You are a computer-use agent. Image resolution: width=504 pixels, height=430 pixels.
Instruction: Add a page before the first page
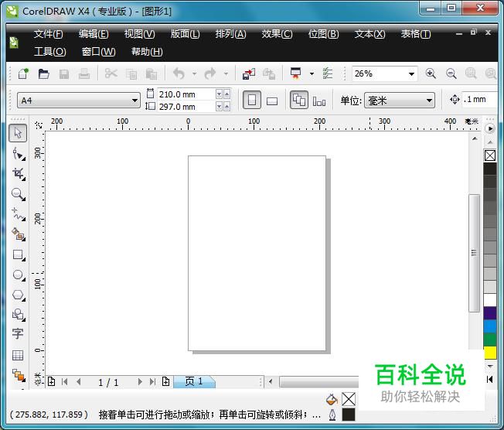click(51, 382)
